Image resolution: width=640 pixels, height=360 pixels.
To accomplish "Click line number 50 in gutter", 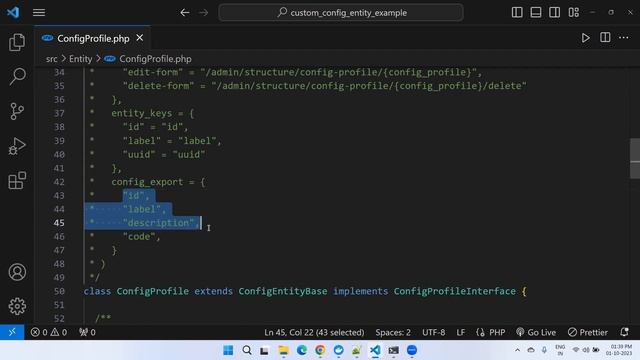I will click(59, 291).
